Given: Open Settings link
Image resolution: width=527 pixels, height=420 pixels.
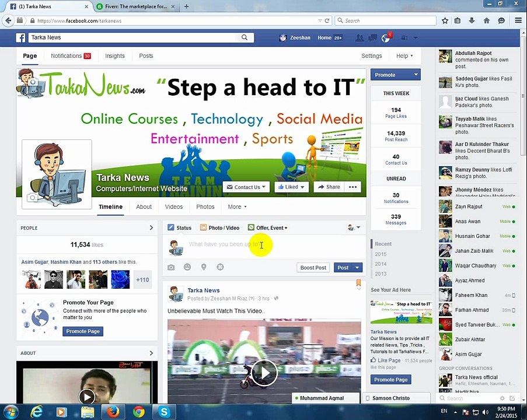Looking at the screenshot, I should 371,56.
